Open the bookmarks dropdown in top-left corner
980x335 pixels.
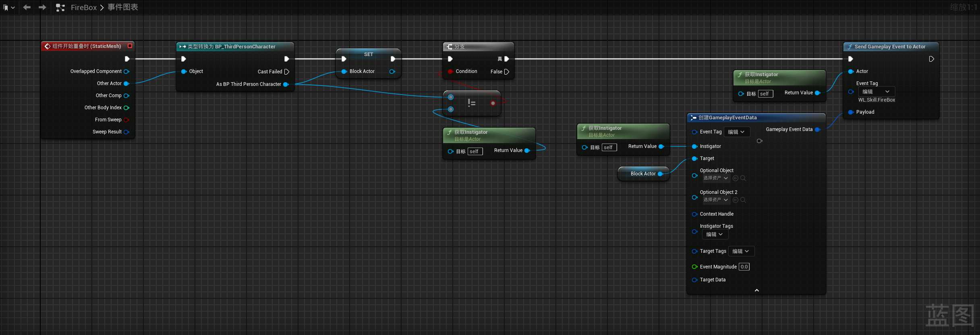pyautogui.click(x=8, y=8)
